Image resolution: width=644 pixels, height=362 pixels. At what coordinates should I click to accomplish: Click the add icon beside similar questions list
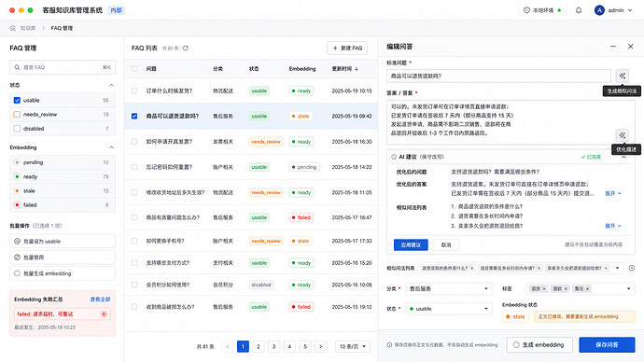[x=632, y=268]
